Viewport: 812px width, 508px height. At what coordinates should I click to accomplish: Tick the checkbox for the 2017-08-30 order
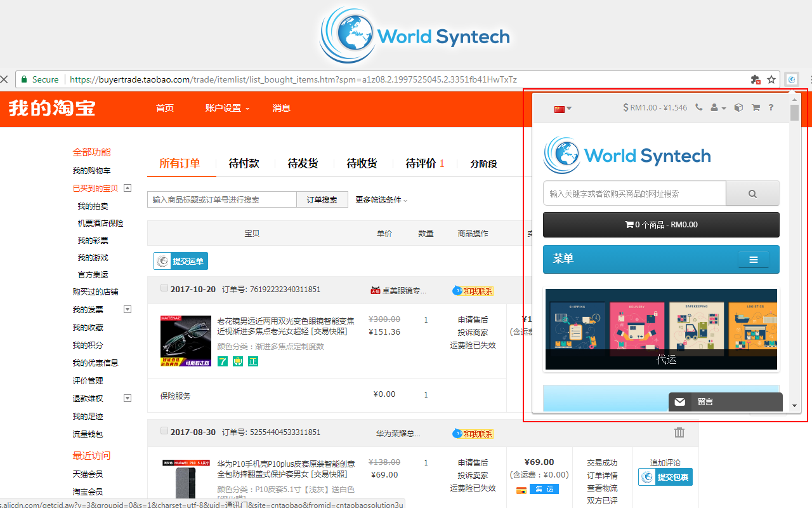point(164,431)
